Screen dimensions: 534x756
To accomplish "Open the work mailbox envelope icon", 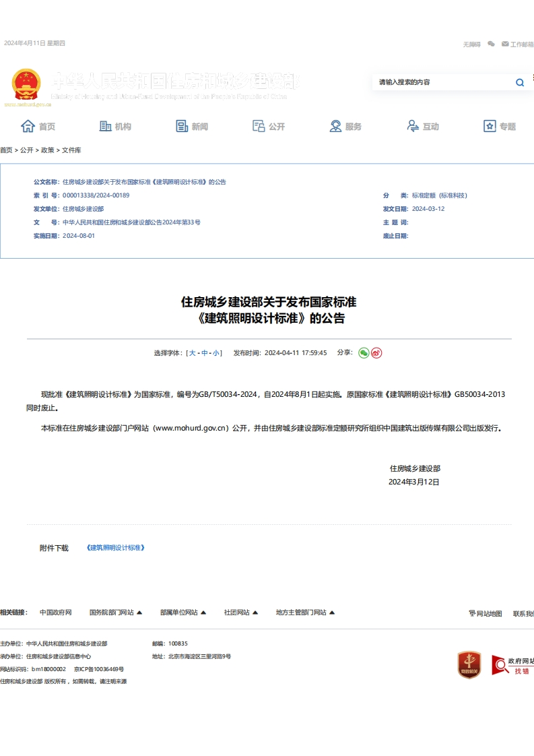I will [505, 44].
